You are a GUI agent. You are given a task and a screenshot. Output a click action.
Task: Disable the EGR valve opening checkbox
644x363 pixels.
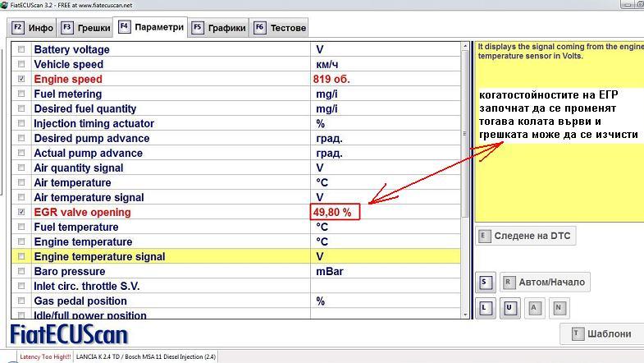[x=21, y=213]
